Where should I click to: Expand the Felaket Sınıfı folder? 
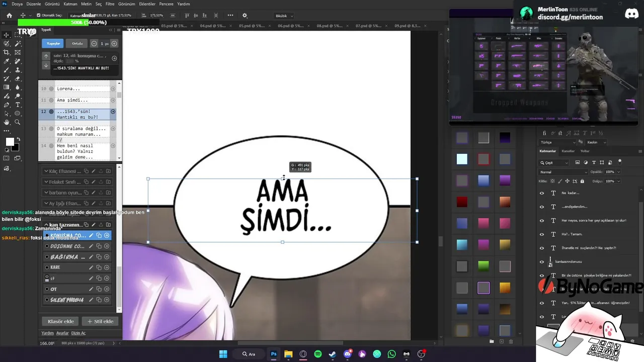coord(46,182)
